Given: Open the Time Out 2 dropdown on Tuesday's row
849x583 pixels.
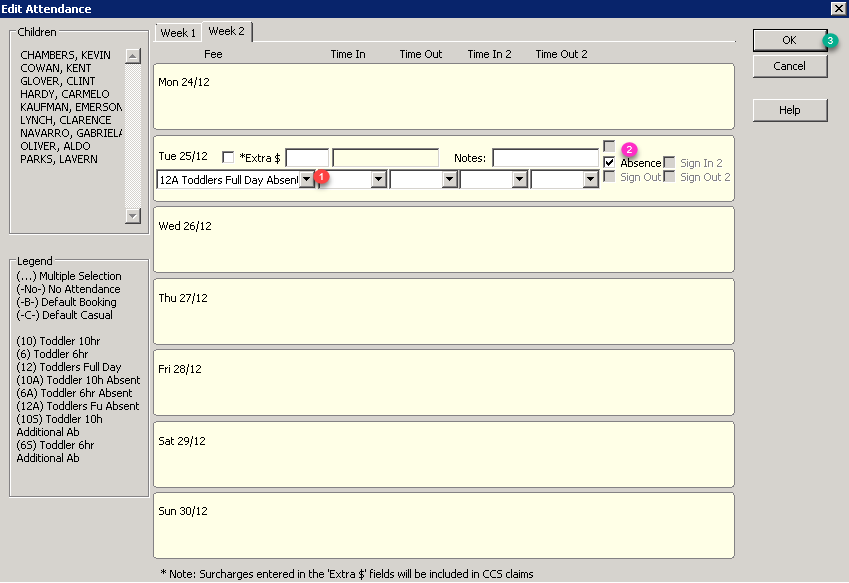Looking at the screenshot, I should [x=589, y=178].
